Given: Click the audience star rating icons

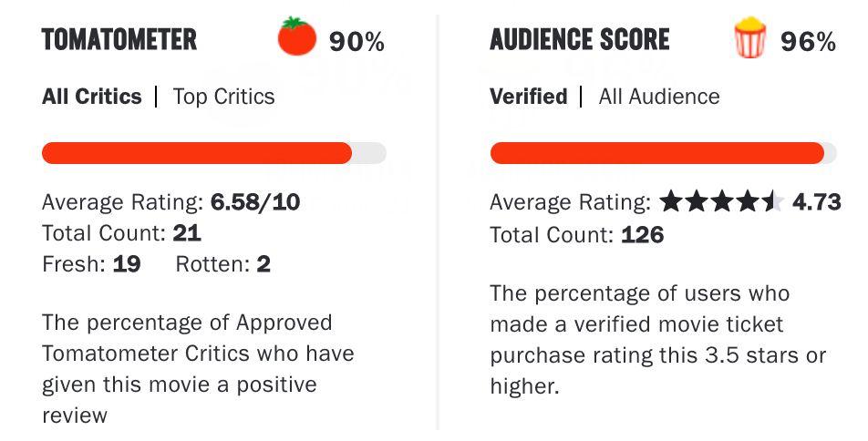Looking at the screenshot, I should click(x=722, y=202).
